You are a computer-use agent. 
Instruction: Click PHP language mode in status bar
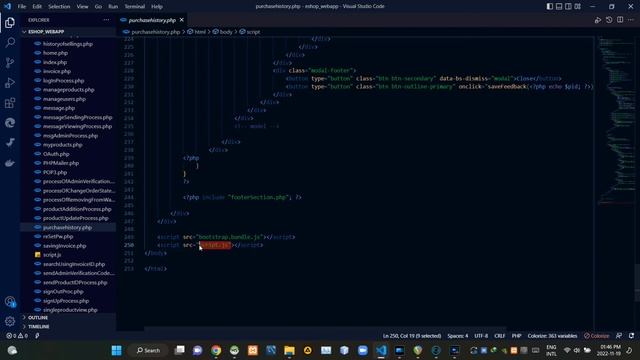516,336
